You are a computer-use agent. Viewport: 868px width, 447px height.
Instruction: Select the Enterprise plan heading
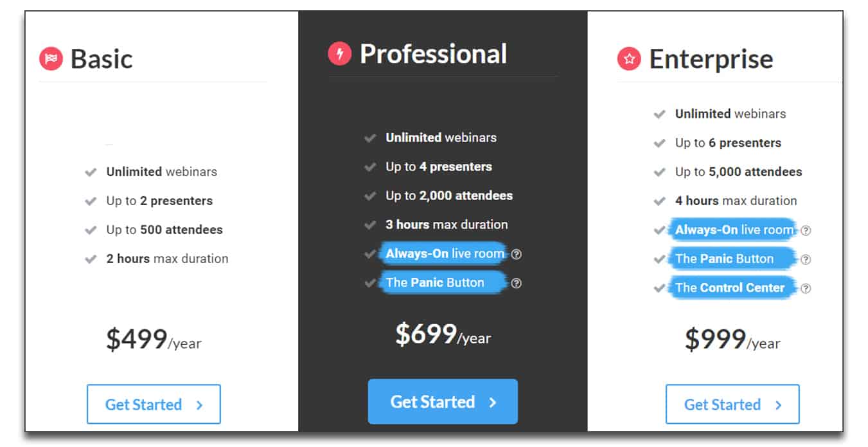tap(711, 59)
